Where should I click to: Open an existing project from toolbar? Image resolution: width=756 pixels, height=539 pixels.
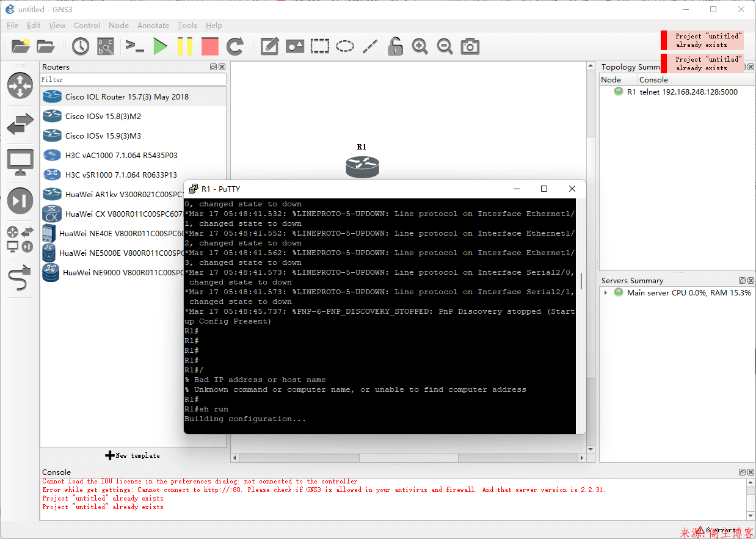(x=46, y=46)
